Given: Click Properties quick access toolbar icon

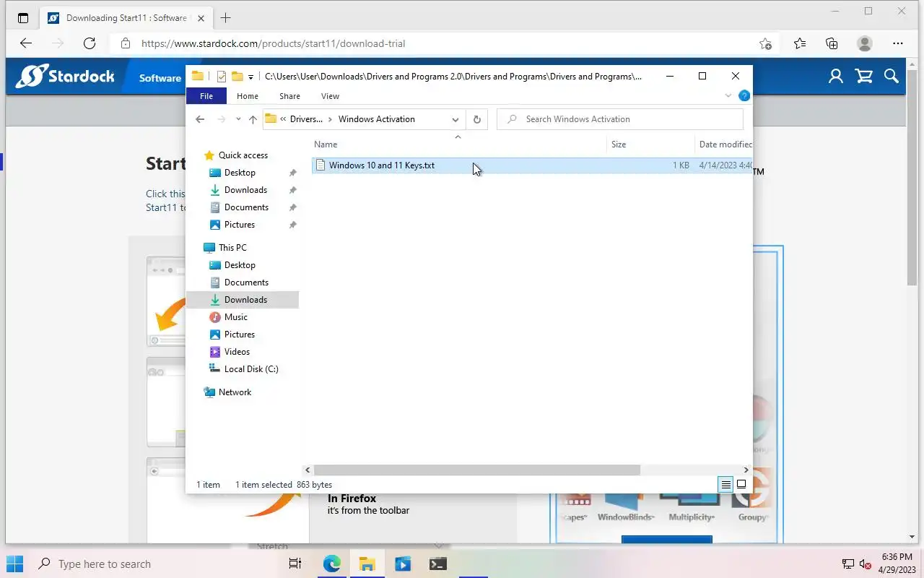Looking at the screenshot, I should pos(222,77).
